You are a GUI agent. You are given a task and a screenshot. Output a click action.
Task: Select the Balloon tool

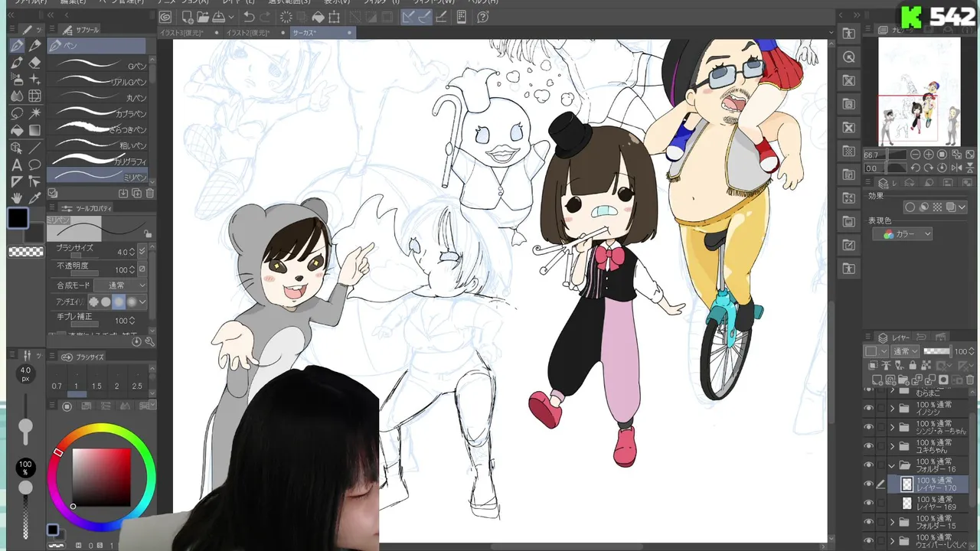[34, 165]
